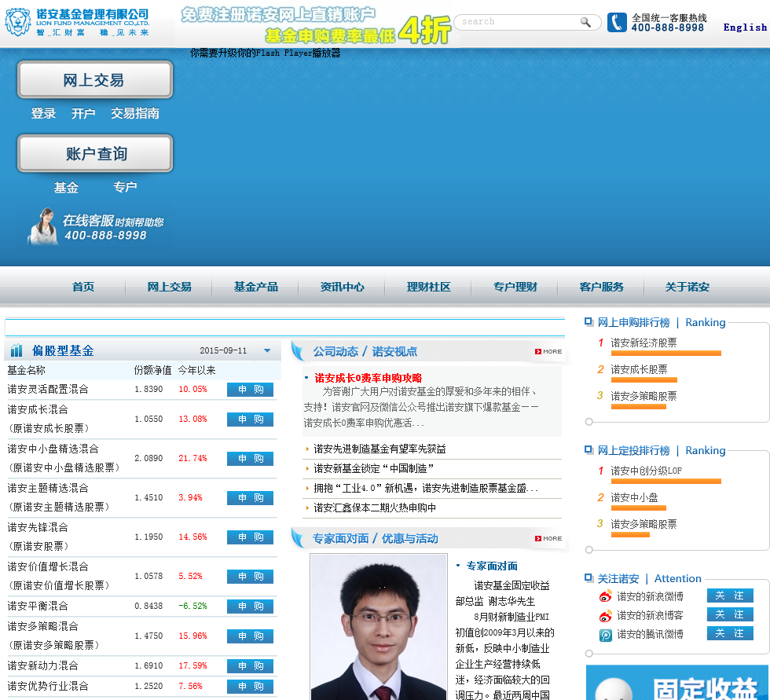Click the large 网上交易 button
The width and height of the screenshot is (770, 700).
(95, 79)
